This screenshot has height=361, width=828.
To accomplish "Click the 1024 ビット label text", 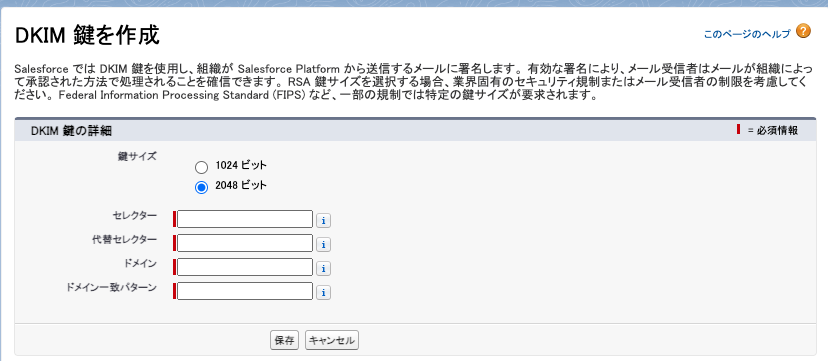I will pyautogui.click(x=241, y=165).
